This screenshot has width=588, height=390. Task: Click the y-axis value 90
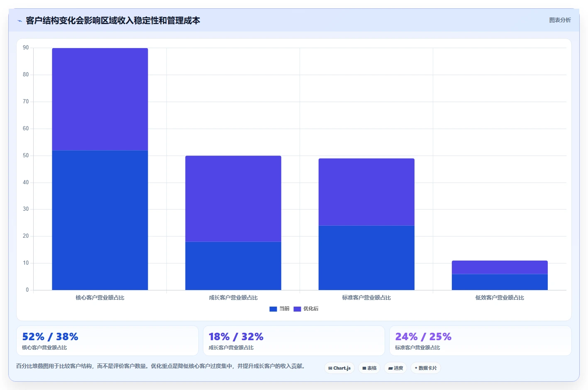(x=26, y=48)
